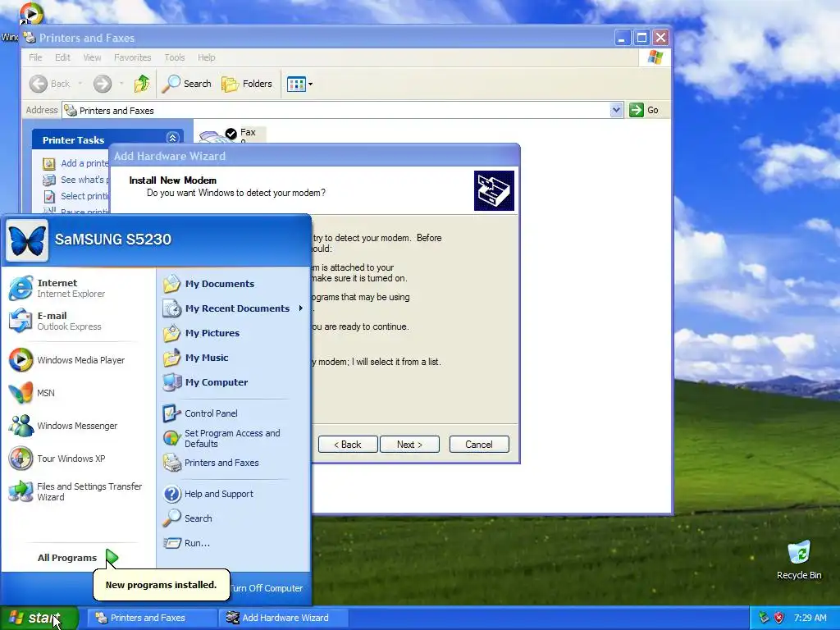Click the New programs installed balloon
The width and height of the screenshot is (840, 630).
pyautogui.click(x=162, y=585)
